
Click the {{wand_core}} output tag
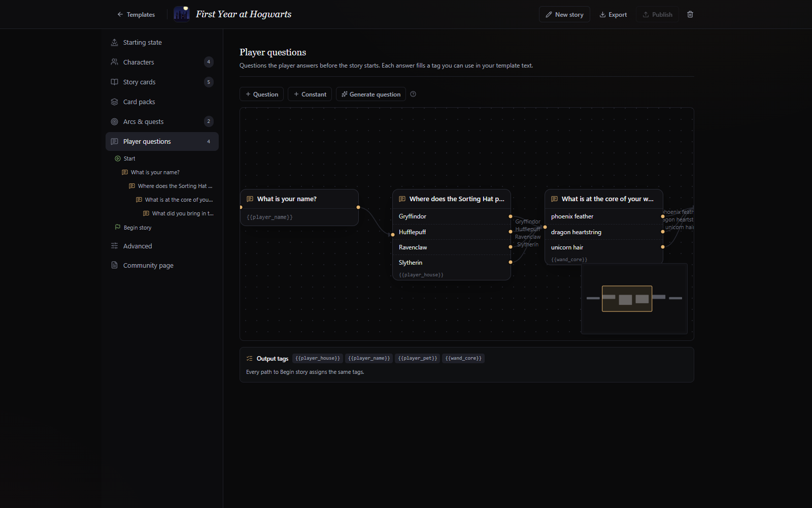click(463, 358)
